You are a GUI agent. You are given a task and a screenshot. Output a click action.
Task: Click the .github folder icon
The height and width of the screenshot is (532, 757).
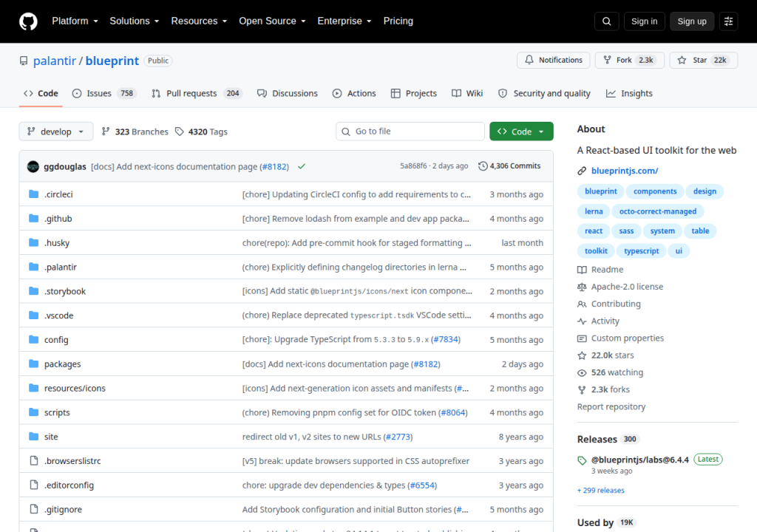click(x=33, y=218)
